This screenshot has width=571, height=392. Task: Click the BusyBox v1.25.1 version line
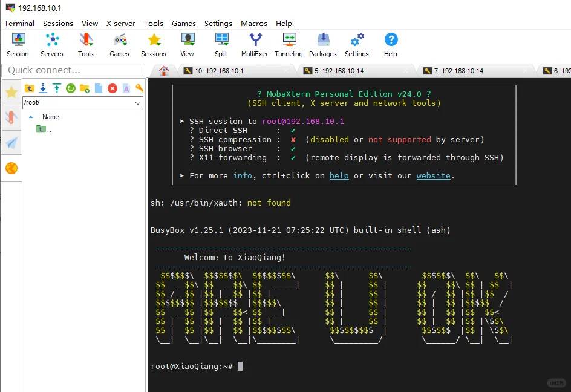tap(301, 230)
